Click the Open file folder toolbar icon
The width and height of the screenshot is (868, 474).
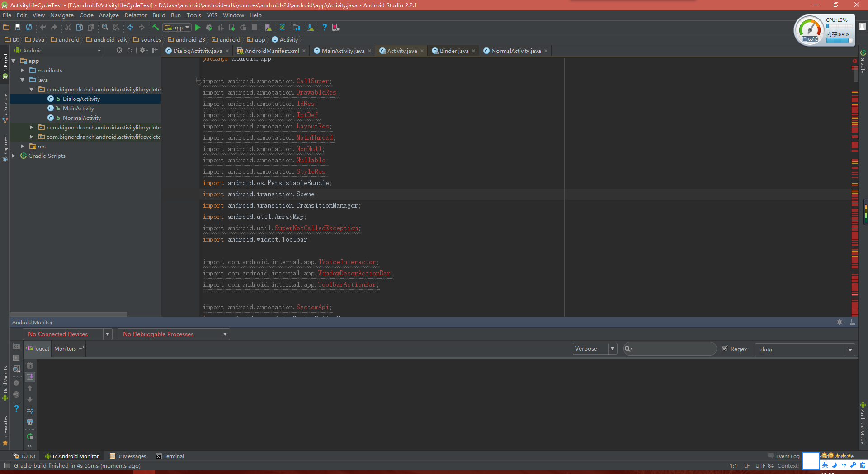(x=6, y=28)
